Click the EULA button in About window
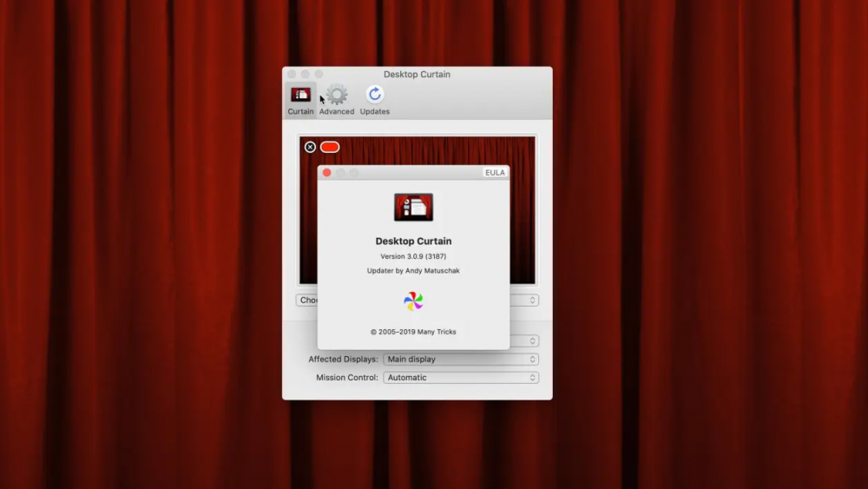Screen dimensions: 868x489 (495, 173)
